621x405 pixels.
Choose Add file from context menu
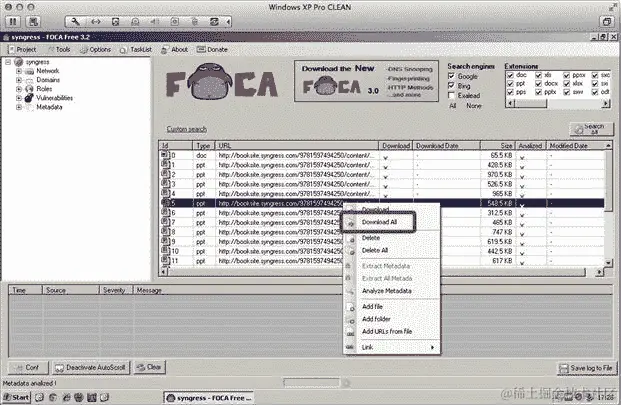[372, 306]
